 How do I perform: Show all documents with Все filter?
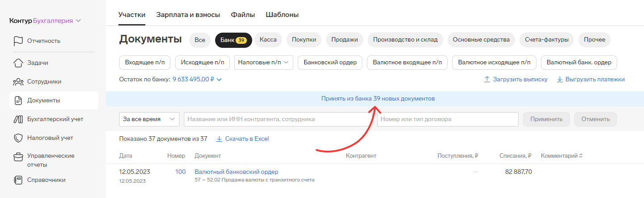pos(199,40)
